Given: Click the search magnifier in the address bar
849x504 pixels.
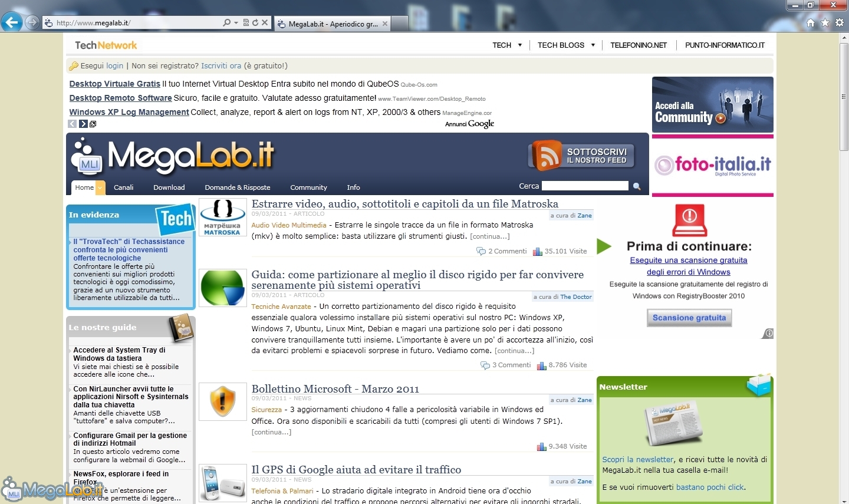Looking at the screenshot, I should [227, 23].
